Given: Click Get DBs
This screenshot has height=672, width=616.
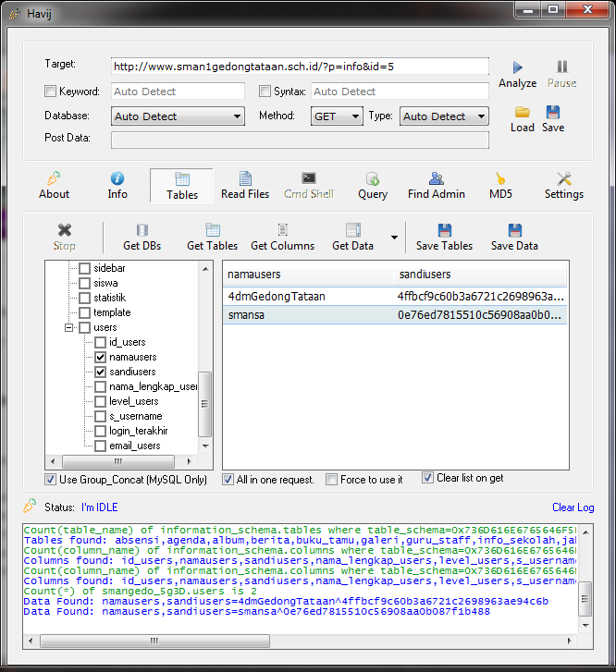Looking at the screenshot, I should (142, 237).
